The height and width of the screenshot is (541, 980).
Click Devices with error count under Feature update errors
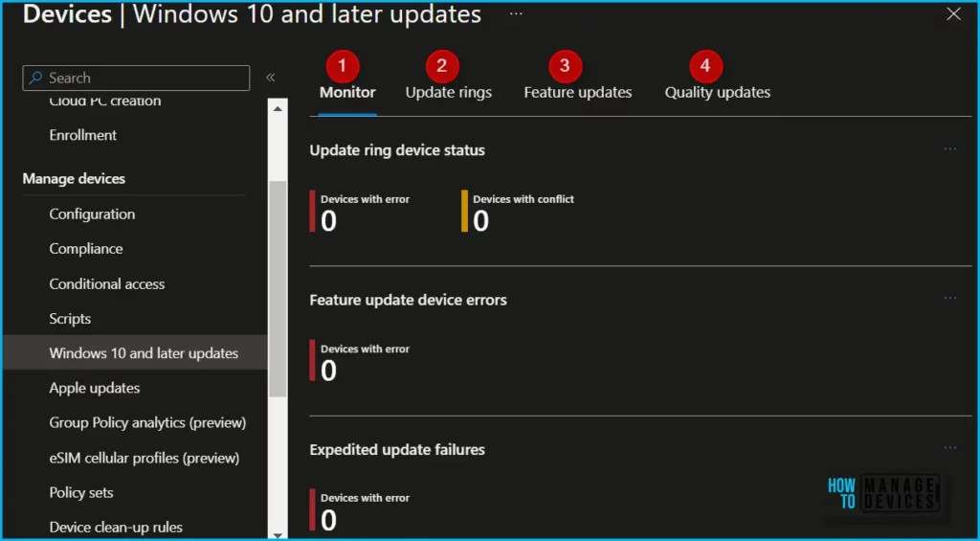tap(329, 371)
